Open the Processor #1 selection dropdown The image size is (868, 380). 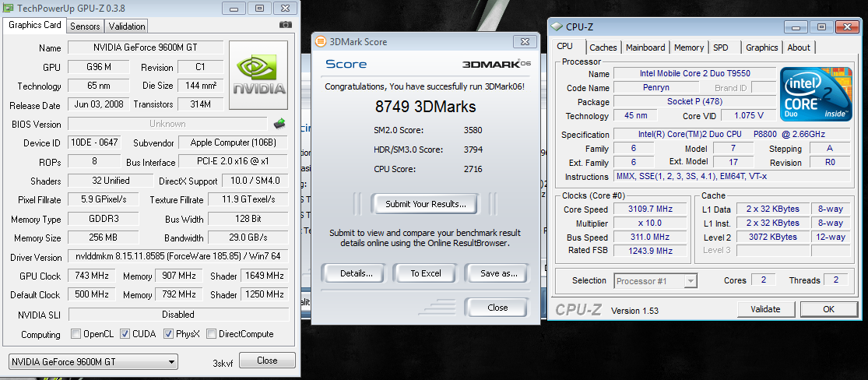tap(655, 281)
